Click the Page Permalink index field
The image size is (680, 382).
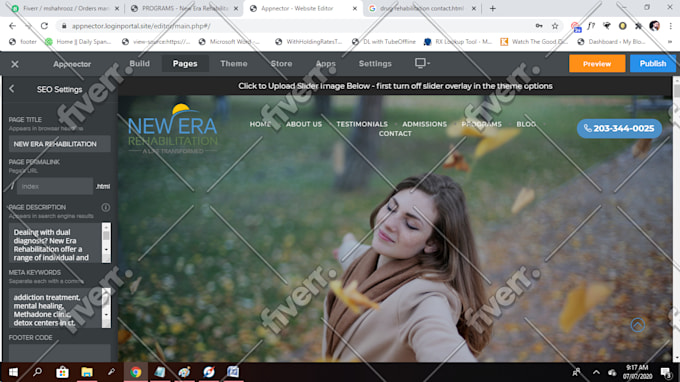click(55, 186)
